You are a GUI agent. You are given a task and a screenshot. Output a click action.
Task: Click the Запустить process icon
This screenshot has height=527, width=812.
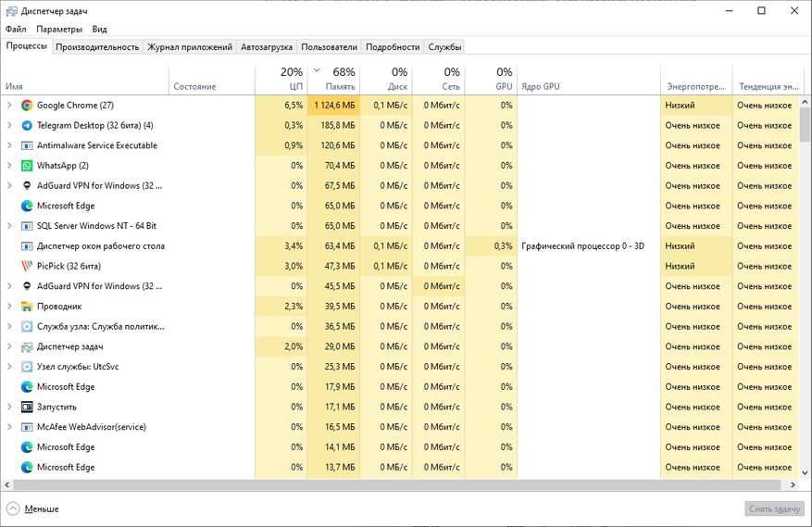coord(27,407)
